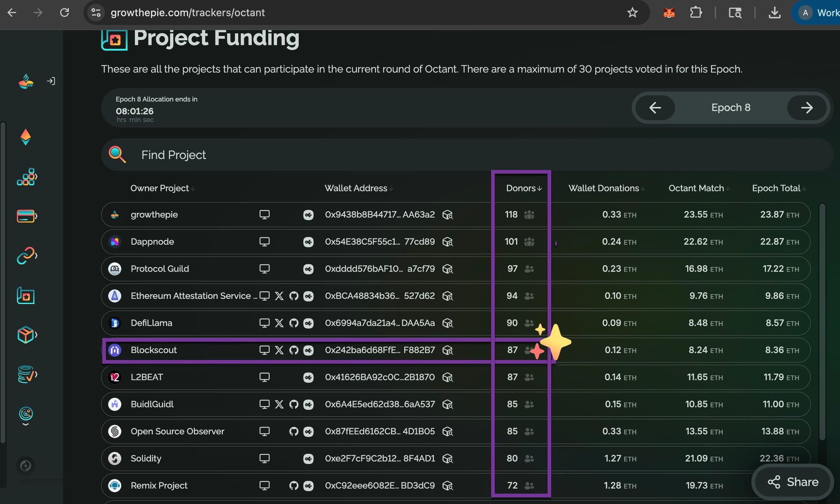Image resolution: width=840 pixels, height=504 pixels.
Task: Visit DefiLlama's X profile
Action: coord(279,323)
